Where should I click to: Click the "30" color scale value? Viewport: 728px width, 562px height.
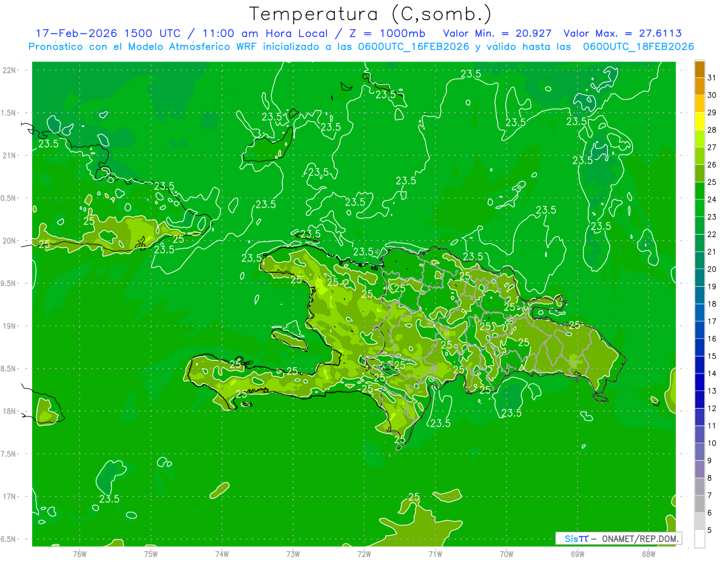tap(712, 95)
